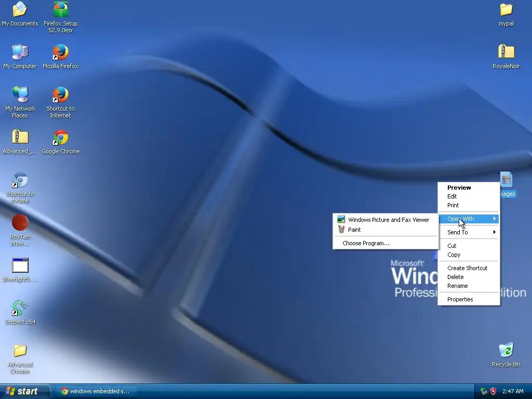Choose Create Shortcut in the context menu

coord(469,268)
